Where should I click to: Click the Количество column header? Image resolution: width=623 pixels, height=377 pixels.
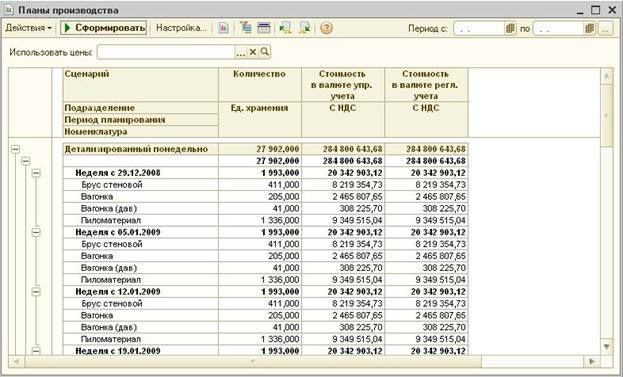click(260, 85)
